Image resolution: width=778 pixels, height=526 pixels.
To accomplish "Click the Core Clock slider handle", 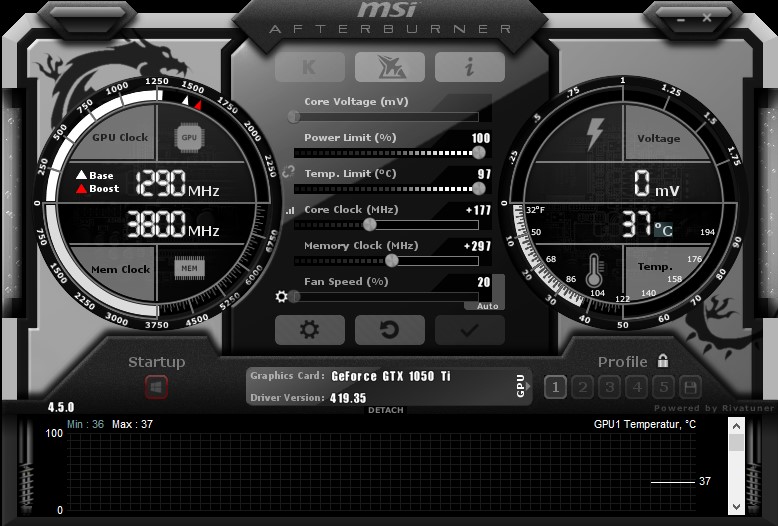I will click(370, 225).
